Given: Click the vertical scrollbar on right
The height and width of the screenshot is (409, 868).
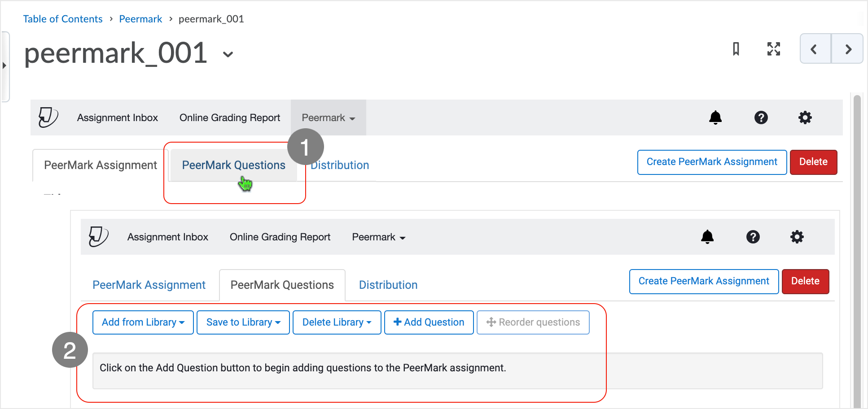Looking at the screenshot, I should [857, 251].
